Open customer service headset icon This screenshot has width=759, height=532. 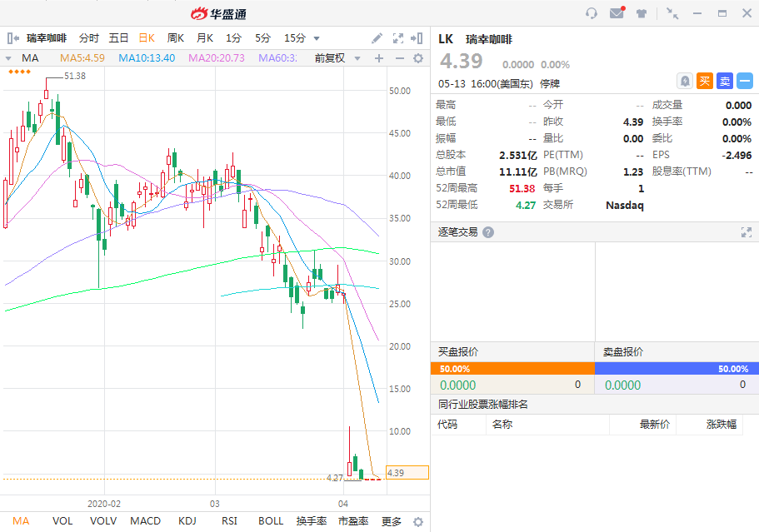tap(592, 13)
